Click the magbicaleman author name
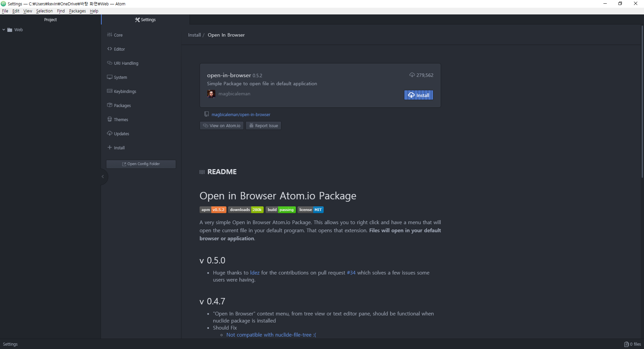644x349 pixels. coord(234,94)
